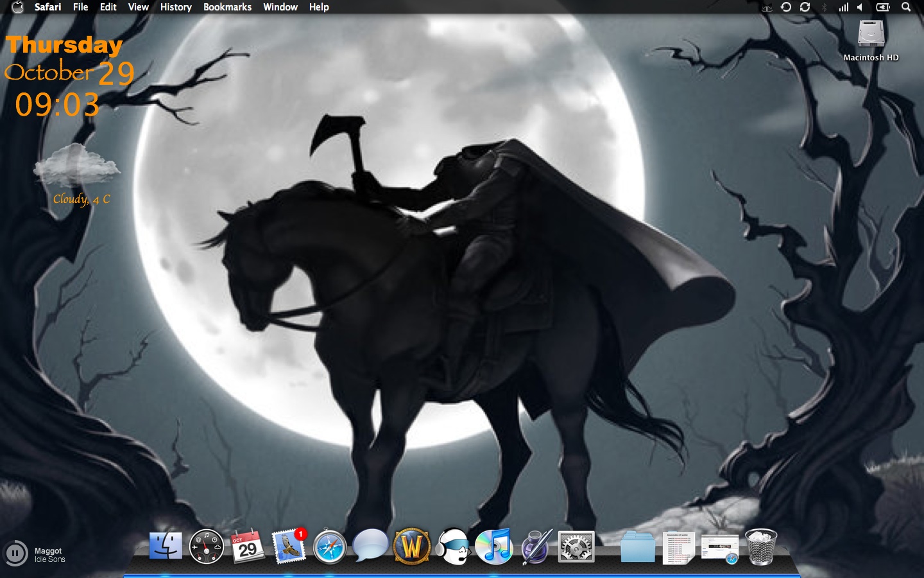Screen dimensions: 924x578
Task: Pause the Maggot track playback
Action: click(15, 553)
